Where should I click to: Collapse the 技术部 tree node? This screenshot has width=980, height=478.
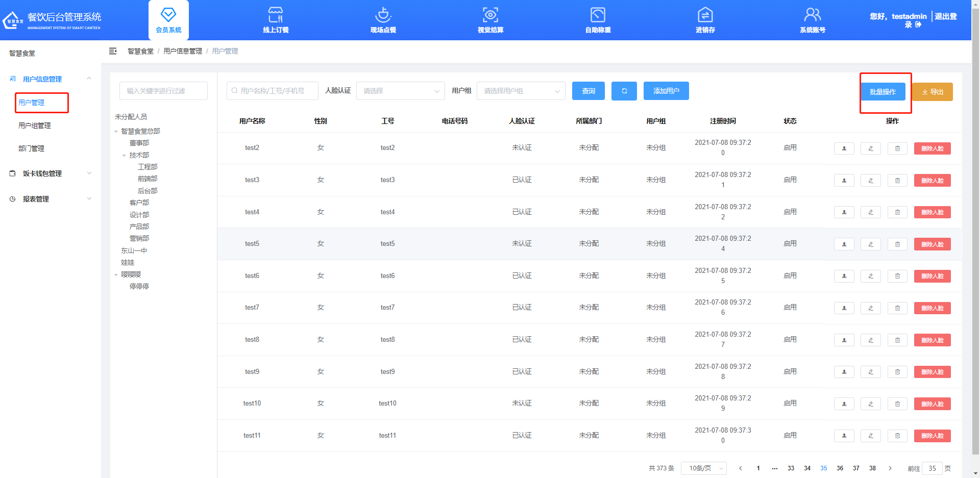pyautogui.click(x=124, y=156)
